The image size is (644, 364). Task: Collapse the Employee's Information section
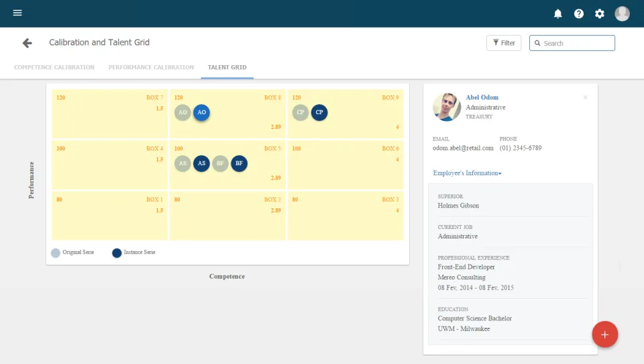click(x=467, y=173)
